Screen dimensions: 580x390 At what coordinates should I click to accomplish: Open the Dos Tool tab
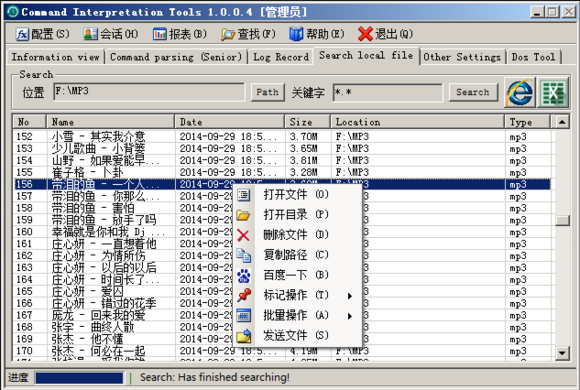533,57
